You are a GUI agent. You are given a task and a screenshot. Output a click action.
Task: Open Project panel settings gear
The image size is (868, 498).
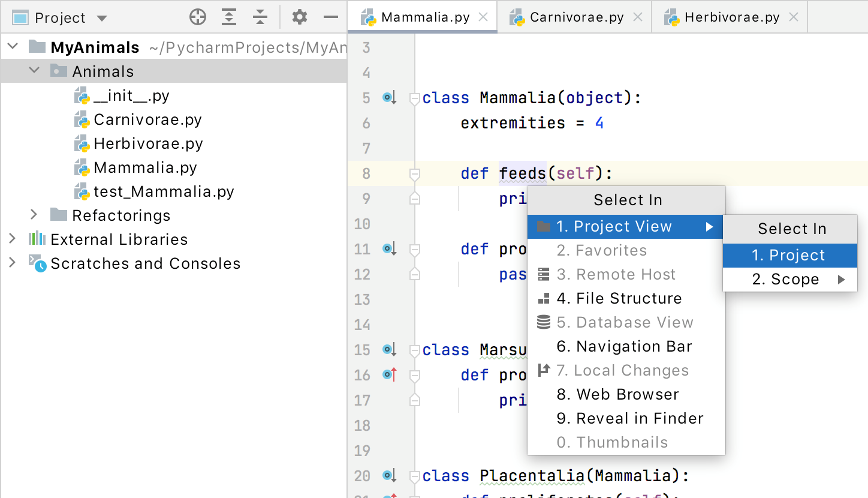(299, 17)
